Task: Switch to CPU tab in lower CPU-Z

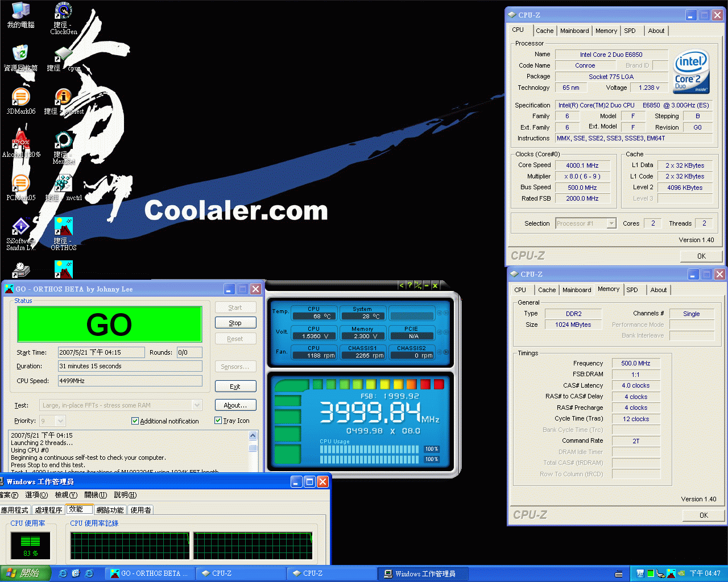Action: pyautogui.click(x=520, y=290)
